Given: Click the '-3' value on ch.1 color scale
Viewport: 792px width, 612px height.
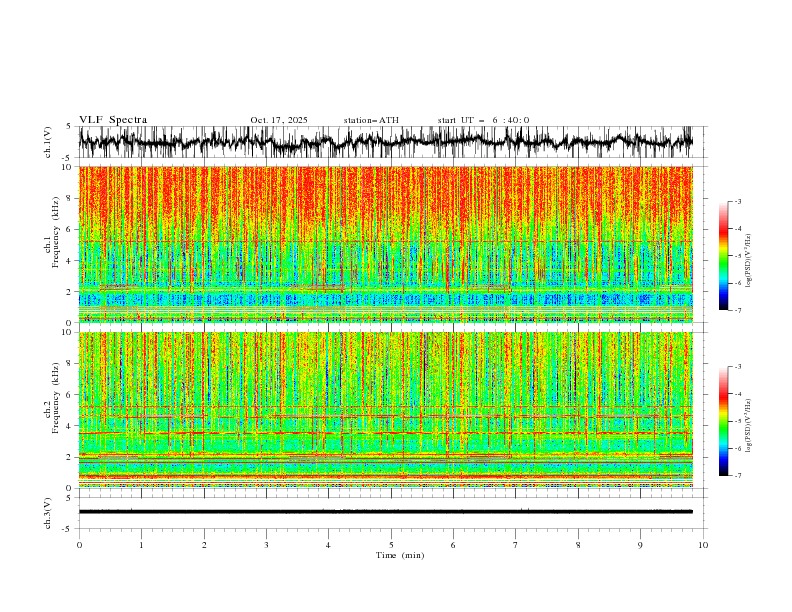Looking at the screenshot, I should click(738, 201).
